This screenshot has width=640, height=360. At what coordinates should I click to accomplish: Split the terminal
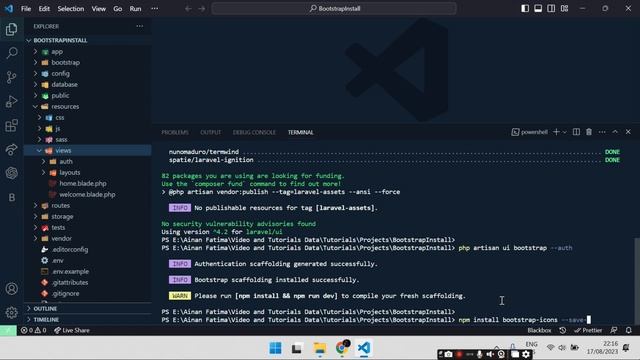click(576, 132)
